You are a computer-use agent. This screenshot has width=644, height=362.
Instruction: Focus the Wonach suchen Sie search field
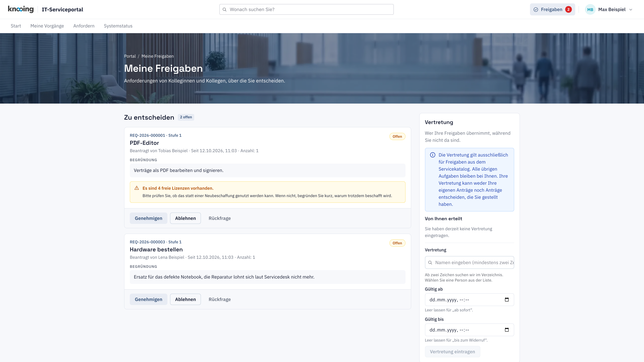pos(306,10)
